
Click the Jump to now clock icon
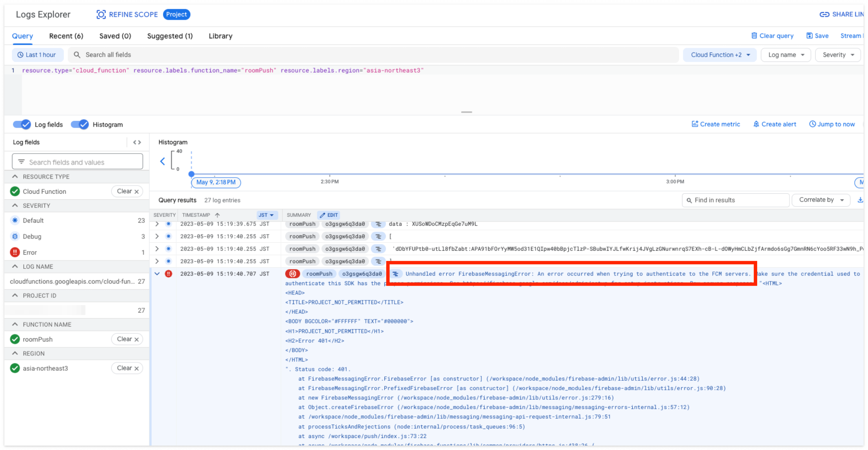tap(812, 124)
